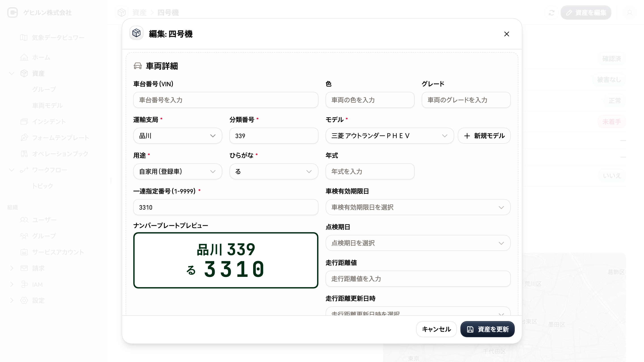Click the plus icon in 新規モデル button
The image size is (644, 362).
467,136
